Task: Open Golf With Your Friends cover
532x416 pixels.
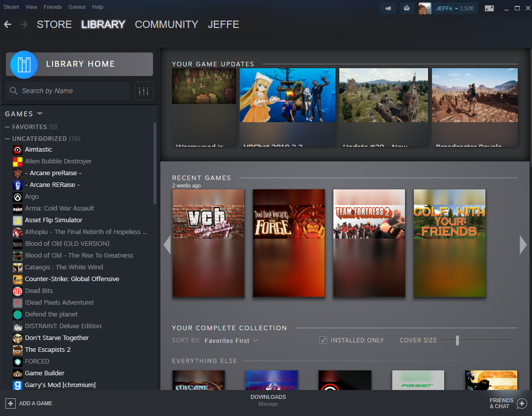Action: coord(450,243)
